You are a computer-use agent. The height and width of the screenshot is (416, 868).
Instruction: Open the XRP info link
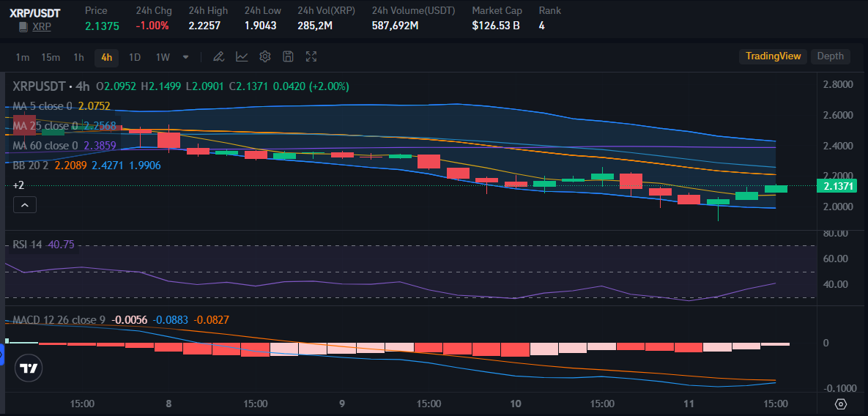42,26
